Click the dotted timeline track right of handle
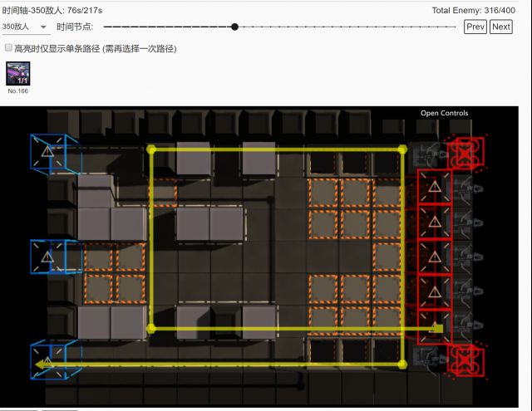Image resolution: width=532 pixels, height=411 pixels. tap(349, 27)
